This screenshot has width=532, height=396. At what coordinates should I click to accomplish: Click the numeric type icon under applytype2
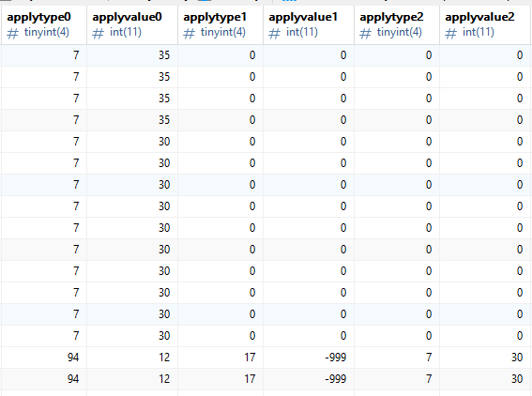pyautogui.click(x=365, y=34)
